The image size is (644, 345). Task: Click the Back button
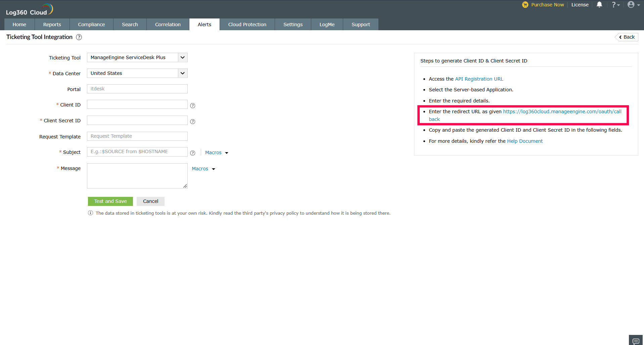pos(627,37)
